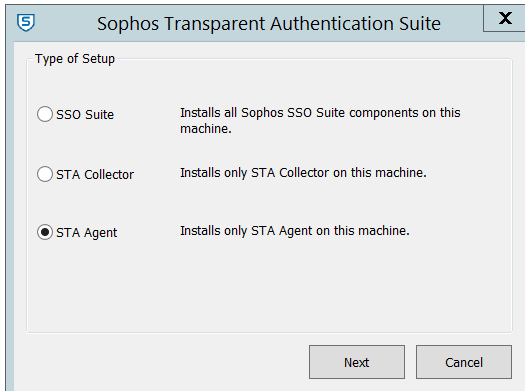
Task: Click the 'Installs only STA Collector' description text
Action: tap(303, 173)
